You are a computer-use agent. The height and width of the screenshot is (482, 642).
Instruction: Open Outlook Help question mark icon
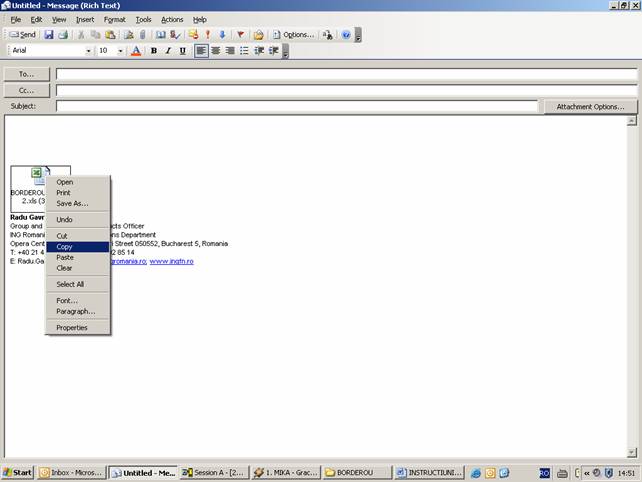tap(346, 34)
